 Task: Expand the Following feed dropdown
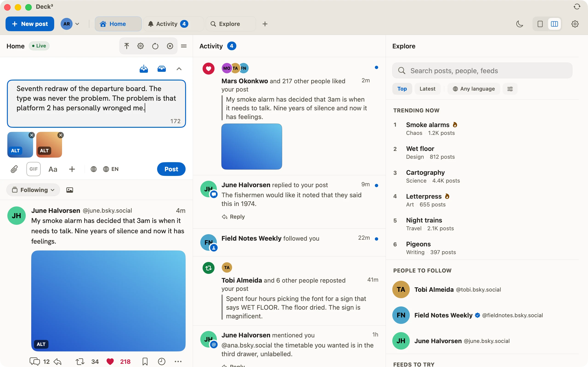click(33, 190)
